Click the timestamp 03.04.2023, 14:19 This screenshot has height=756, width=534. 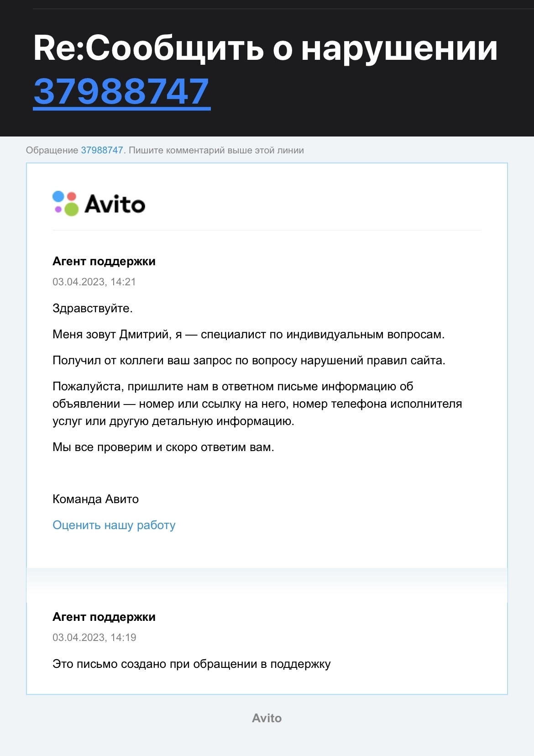[94, 637]
